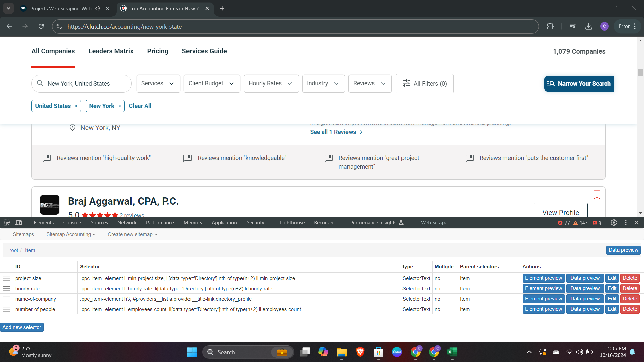Open All Filters (0) button
644x362 pixels.
click(425, 84)
